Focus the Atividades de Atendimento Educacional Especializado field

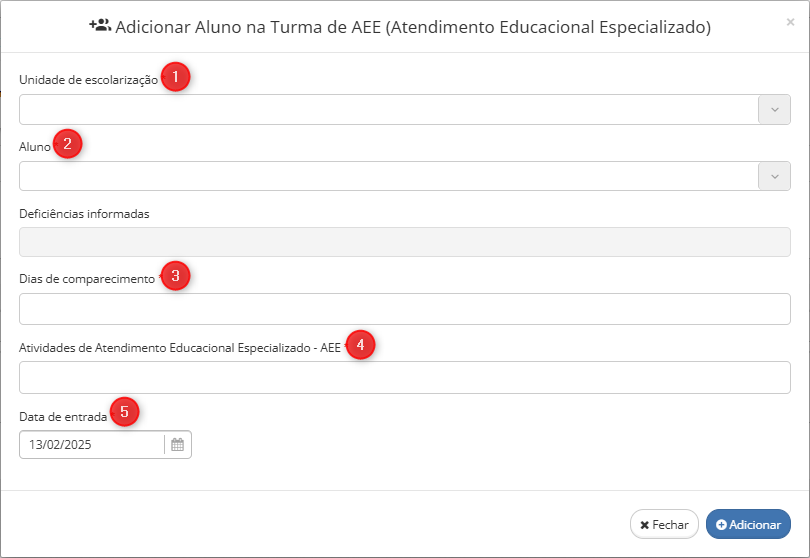coord(405,378)
